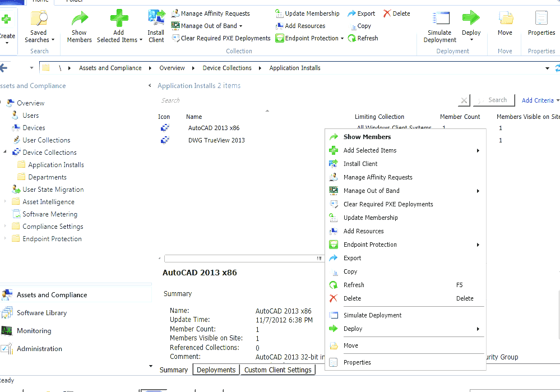This screenshot has width=560, height=392.
Task: Click the Move ribbon icon
Action: pyautogui.click(x=505, y=24)
